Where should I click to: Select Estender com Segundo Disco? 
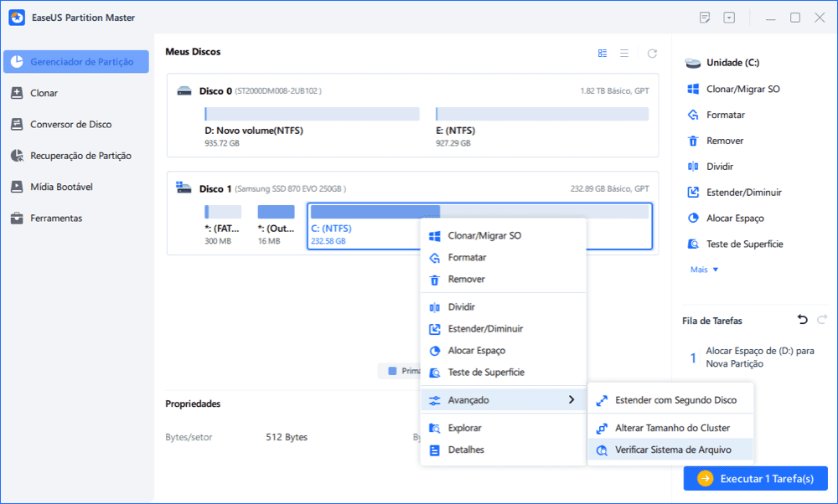670,400
